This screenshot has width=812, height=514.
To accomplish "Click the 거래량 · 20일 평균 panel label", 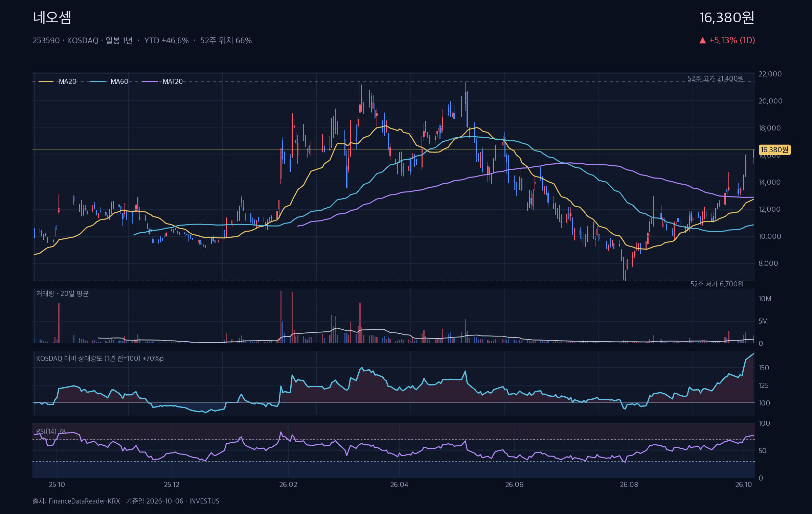I will [62, 294].
